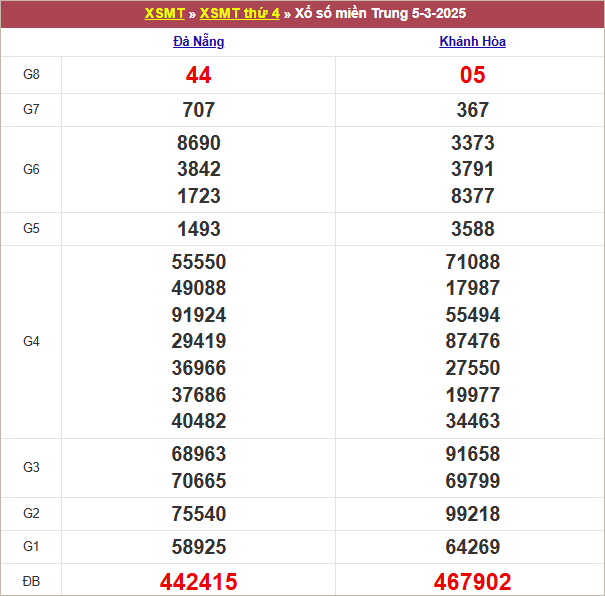This screenshot has width=605, height=596.
Task: Click G4 number 71088
Action: pos(473,262)
